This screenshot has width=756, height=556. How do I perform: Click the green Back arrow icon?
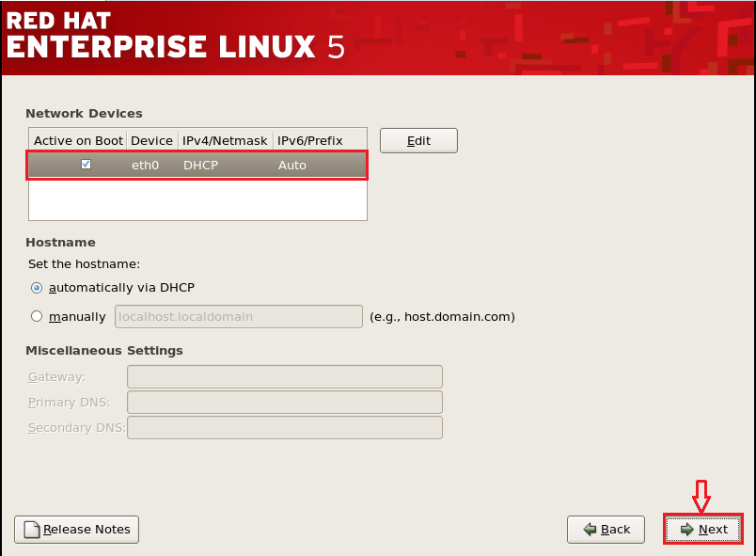pos(590,530)
